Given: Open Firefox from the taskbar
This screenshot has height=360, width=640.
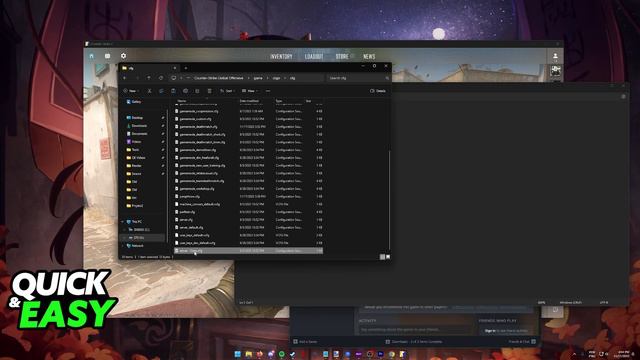Looking at the screenshot, I should click(260, 354).
